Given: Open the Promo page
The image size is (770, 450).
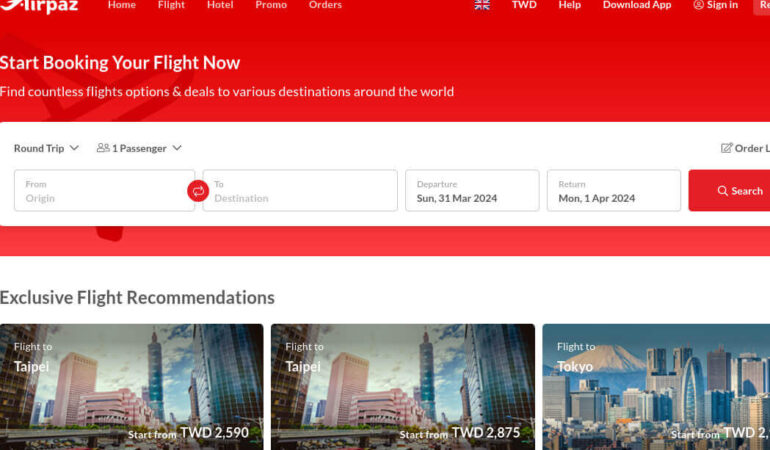Looking at the screenshot, I should click(271, 5).
